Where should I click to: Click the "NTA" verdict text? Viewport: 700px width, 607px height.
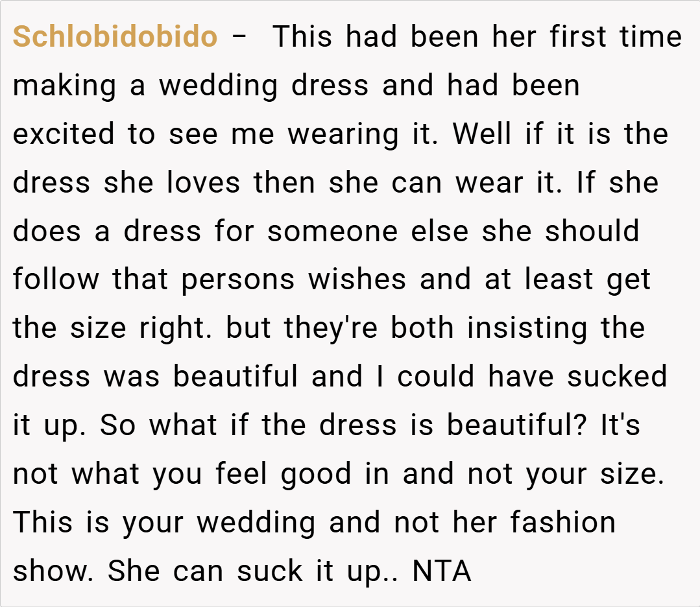click(x=442, y=571)
